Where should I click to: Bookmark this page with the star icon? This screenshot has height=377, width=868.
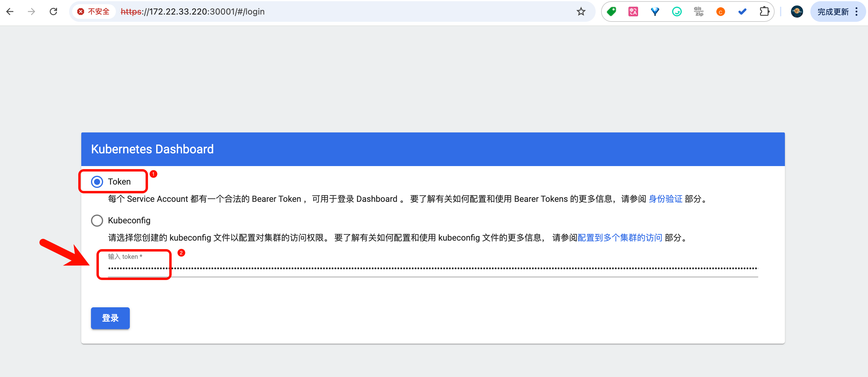pos(581,12)
